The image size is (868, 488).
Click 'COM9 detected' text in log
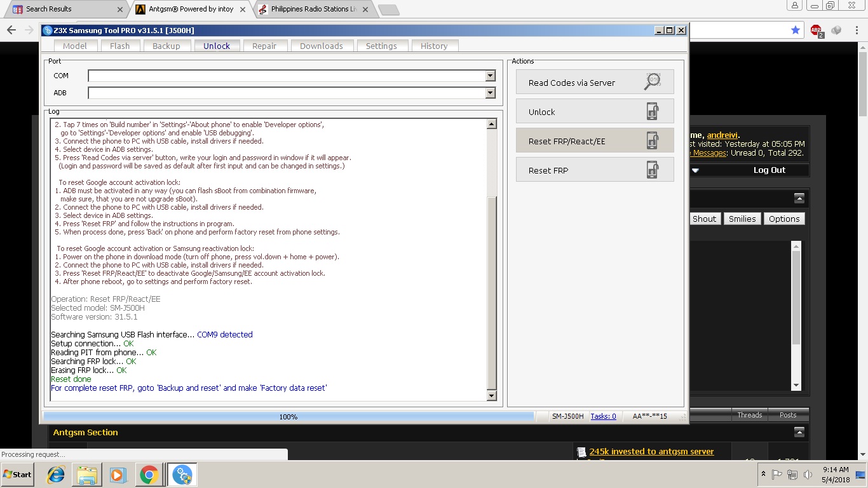tap(224, 334)
